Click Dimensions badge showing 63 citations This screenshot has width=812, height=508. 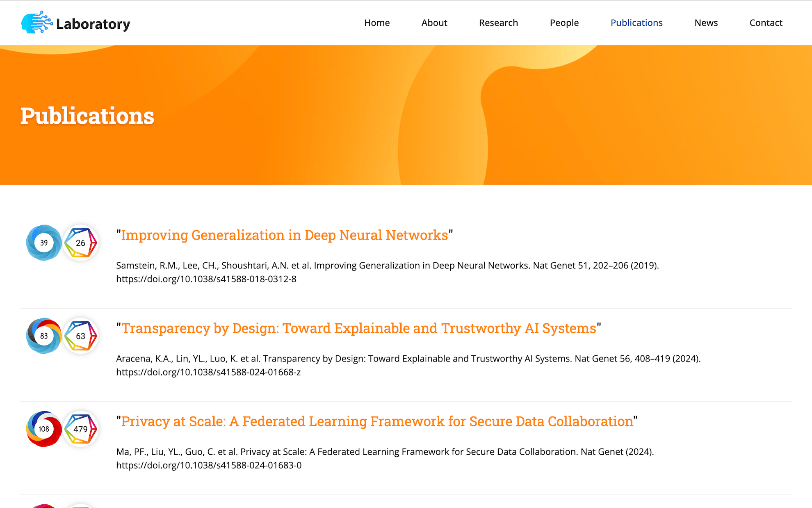[x=81, y=336]
